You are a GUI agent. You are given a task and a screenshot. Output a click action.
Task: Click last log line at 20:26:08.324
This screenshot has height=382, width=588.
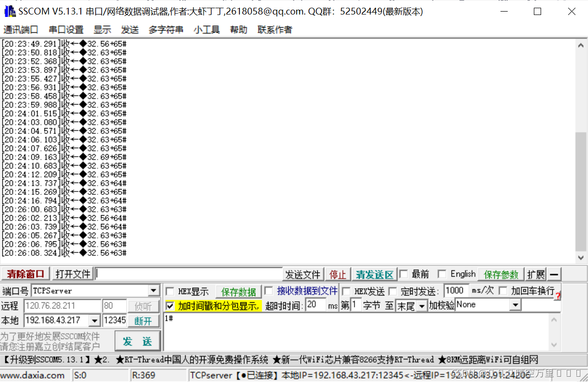(64, 253)
